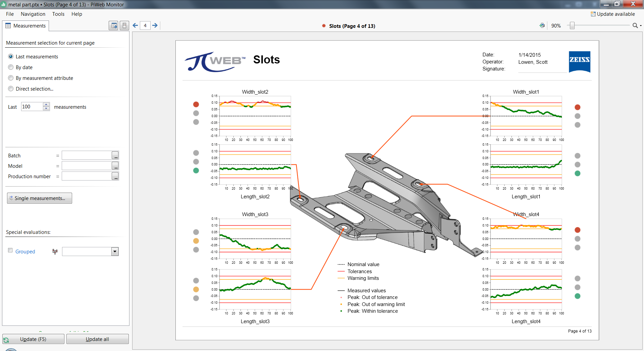Select the report page layout icon
Image resolution: width=644 pixels, height=351 pixels.
124,25
